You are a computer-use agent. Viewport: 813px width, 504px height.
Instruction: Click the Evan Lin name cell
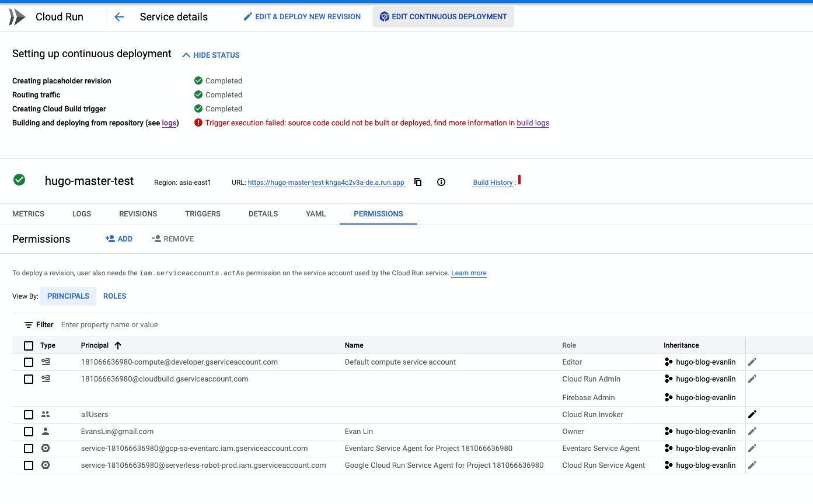(x=359, y=432)
